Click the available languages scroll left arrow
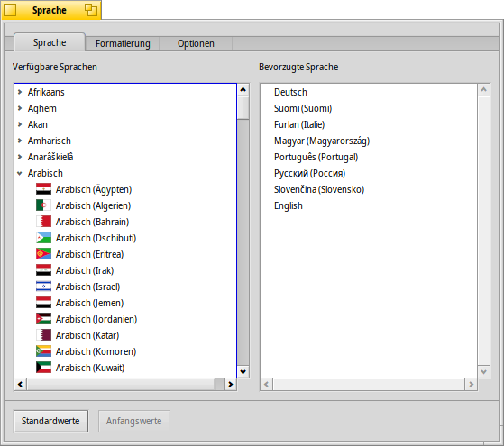The height and width of the screenshot is (446, 504). point(20,385)
